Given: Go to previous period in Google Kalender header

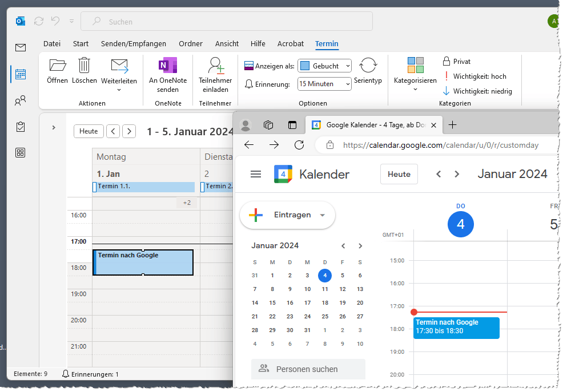Looking at the screenshot, I should (x=439, y=174).
